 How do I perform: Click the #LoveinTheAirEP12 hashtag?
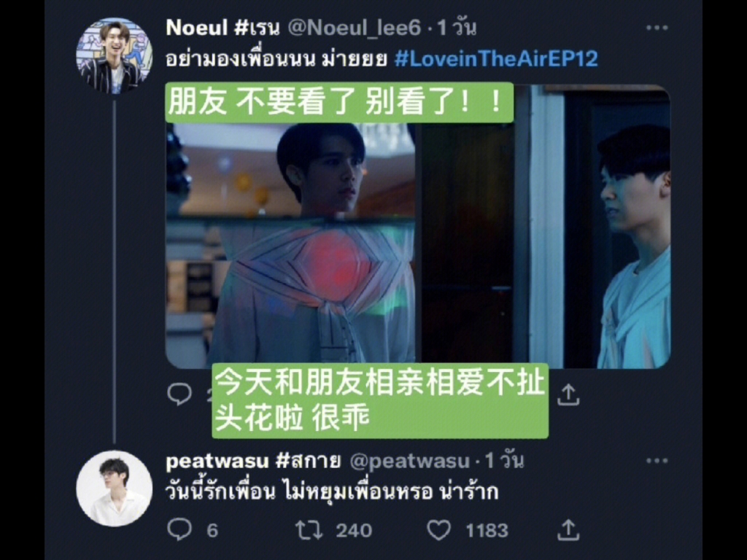tap(496, 59)
